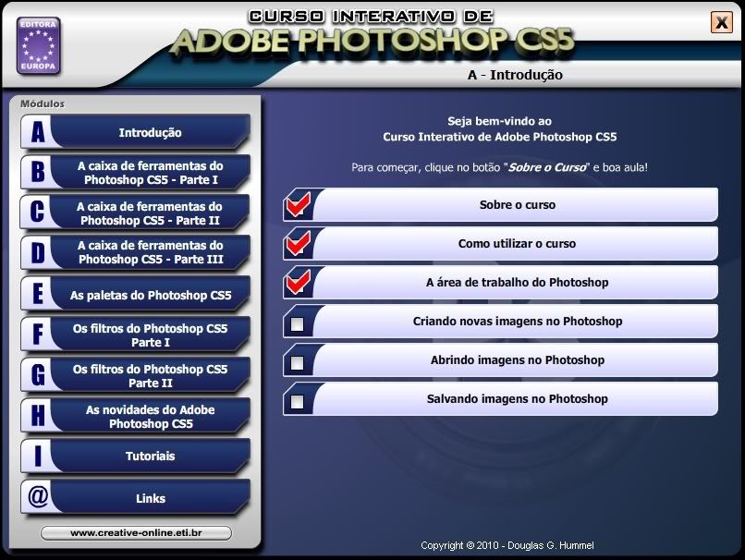
Task: Visit the www.creative-online.eti.br link
Action: tap(137, 533)
